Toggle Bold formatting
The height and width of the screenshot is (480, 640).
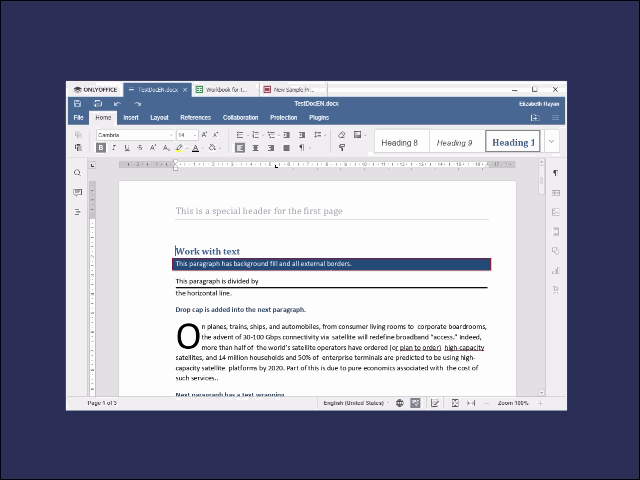(101, 148)
